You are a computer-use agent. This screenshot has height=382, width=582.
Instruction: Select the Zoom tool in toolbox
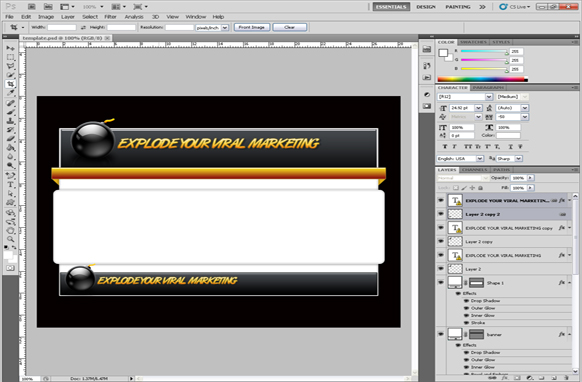click(x=10, y=239)
